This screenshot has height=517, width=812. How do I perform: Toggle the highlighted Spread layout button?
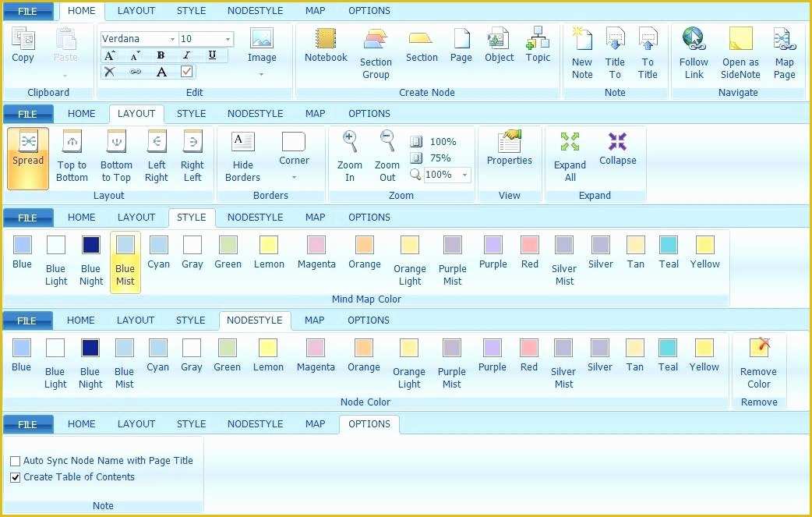pyautogui.click(x=28, y=158)
